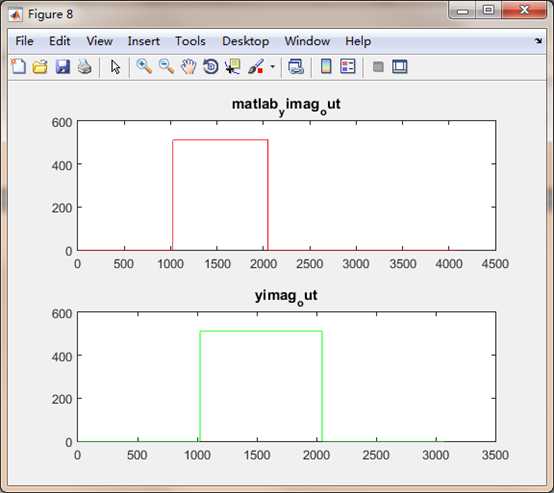
Task: Click the Link Plot icon
Action: click(x=296, y=66)
